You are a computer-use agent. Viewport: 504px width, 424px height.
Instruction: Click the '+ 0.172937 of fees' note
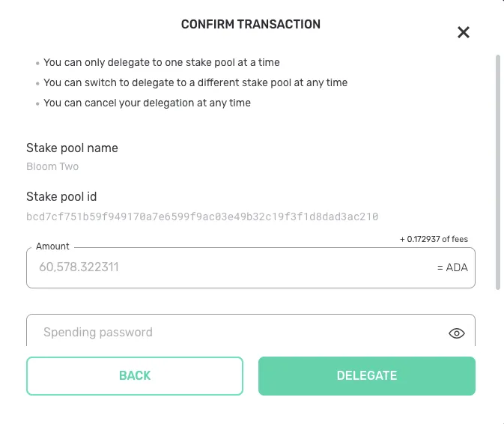coord(434,239)
